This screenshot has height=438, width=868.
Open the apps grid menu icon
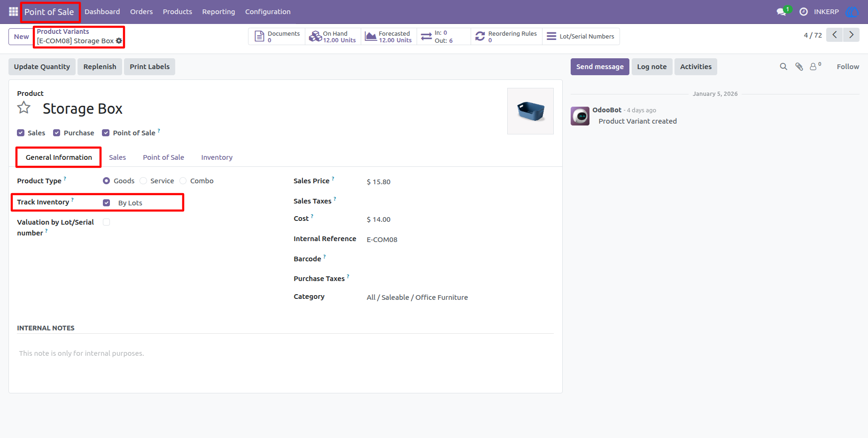coord(13,11)
